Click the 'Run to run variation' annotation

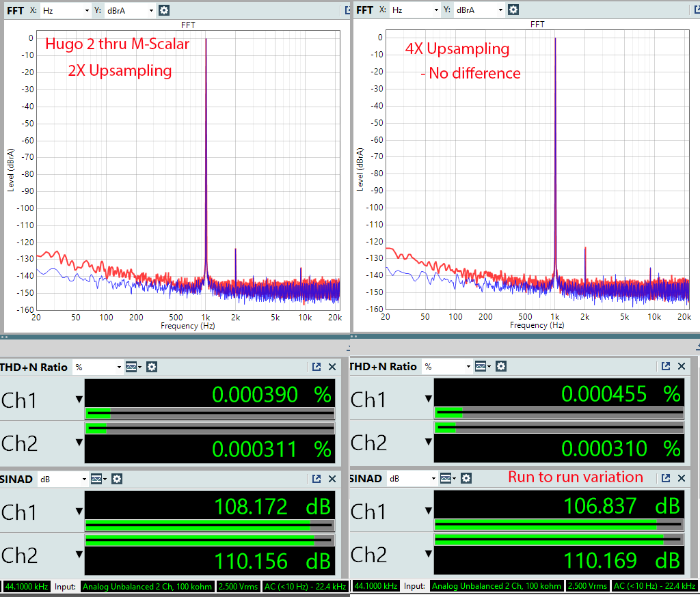pos(576,477)
